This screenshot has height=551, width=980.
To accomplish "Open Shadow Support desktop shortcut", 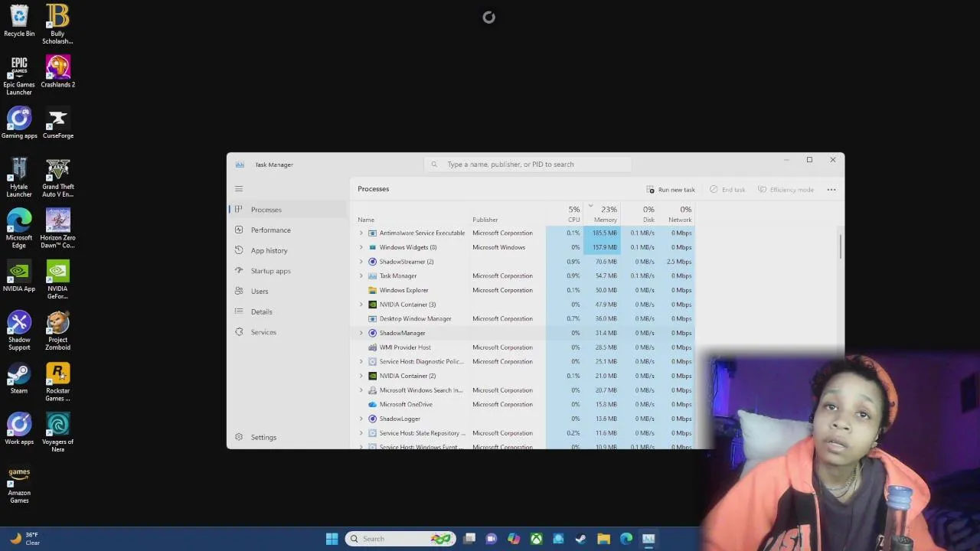I will [x=19, y=330].
